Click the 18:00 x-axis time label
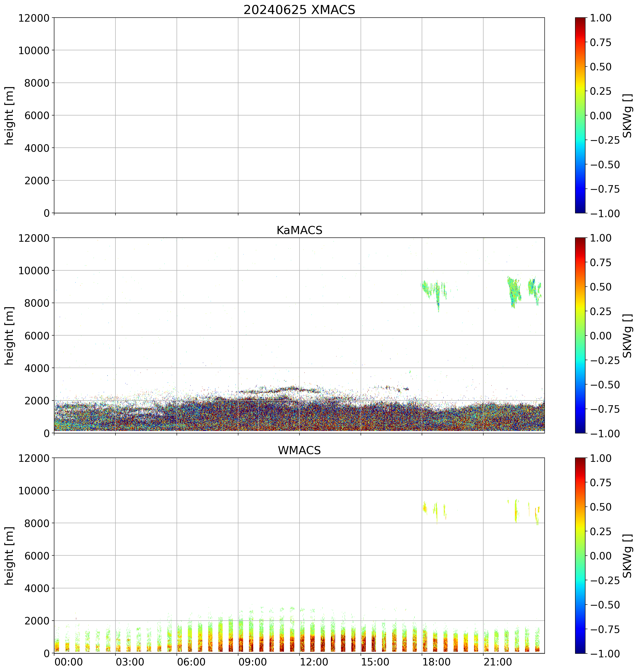Image resolution: width=638 pixels, height=672 pixels. (437, 662)
